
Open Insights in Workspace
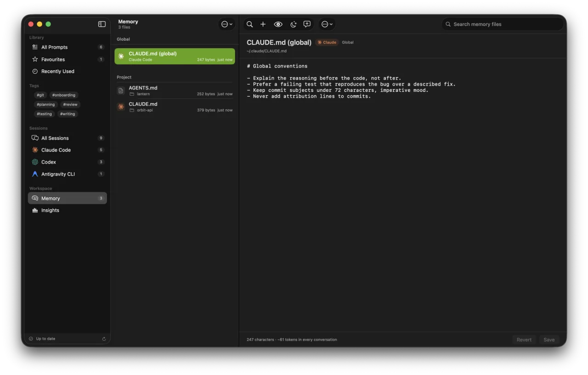pyautogui.click(x=68, y=210)
